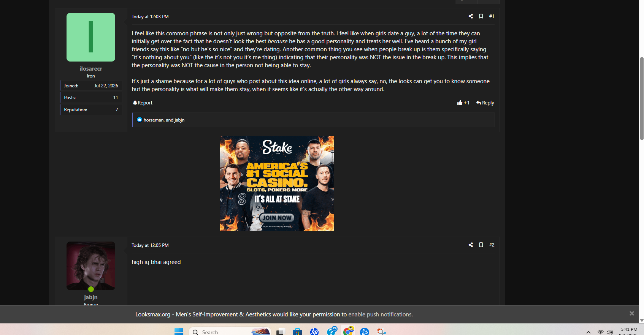644x335 pixels.
Task: Open jabjn from the likes list
Action: [x=179, y=120]
